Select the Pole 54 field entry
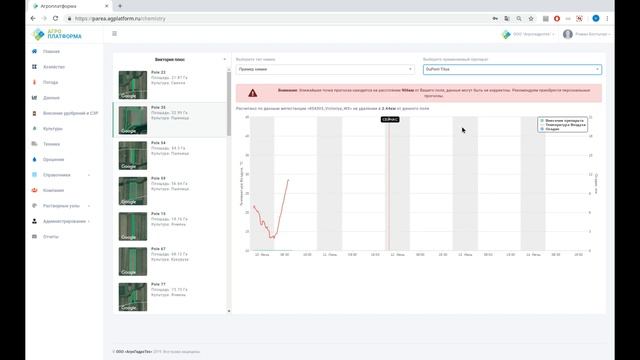The image size is (640, 360). tap(169, 155)
